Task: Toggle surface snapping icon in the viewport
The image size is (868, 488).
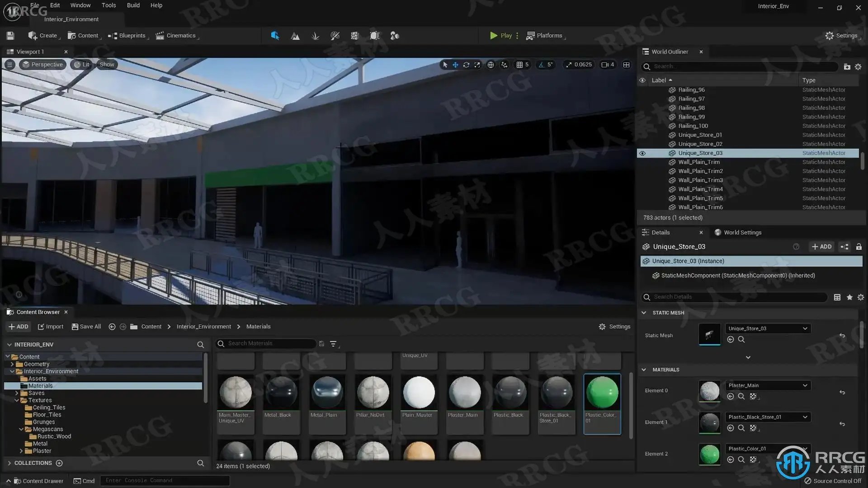Action: click(504, 65)
